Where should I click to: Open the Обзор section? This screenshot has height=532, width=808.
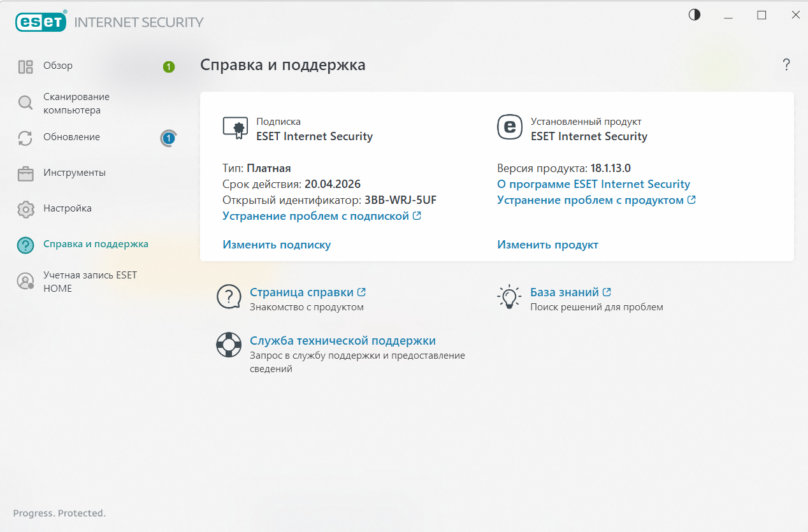[58, 66]
